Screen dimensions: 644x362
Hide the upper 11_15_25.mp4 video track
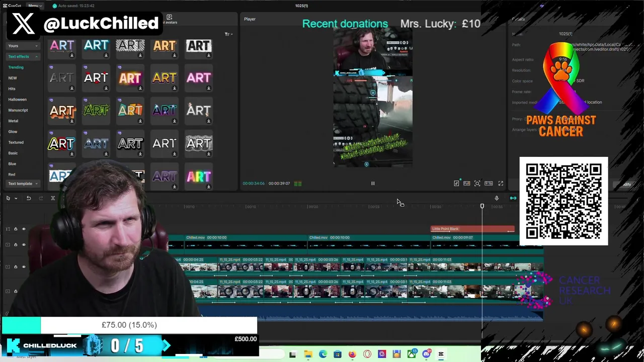pos(24,267)
